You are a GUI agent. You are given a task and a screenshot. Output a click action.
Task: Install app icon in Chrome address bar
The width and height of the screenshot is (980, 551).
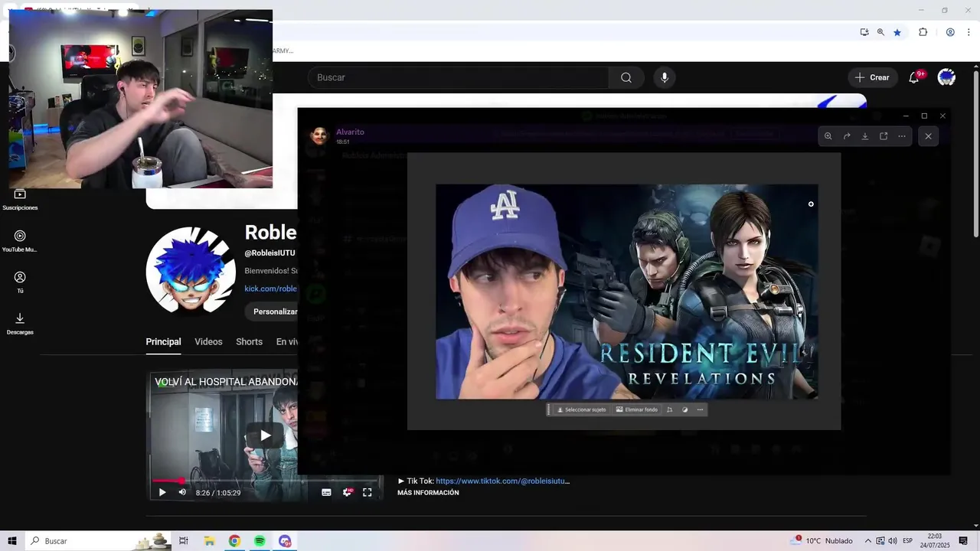tap(864, 32)
